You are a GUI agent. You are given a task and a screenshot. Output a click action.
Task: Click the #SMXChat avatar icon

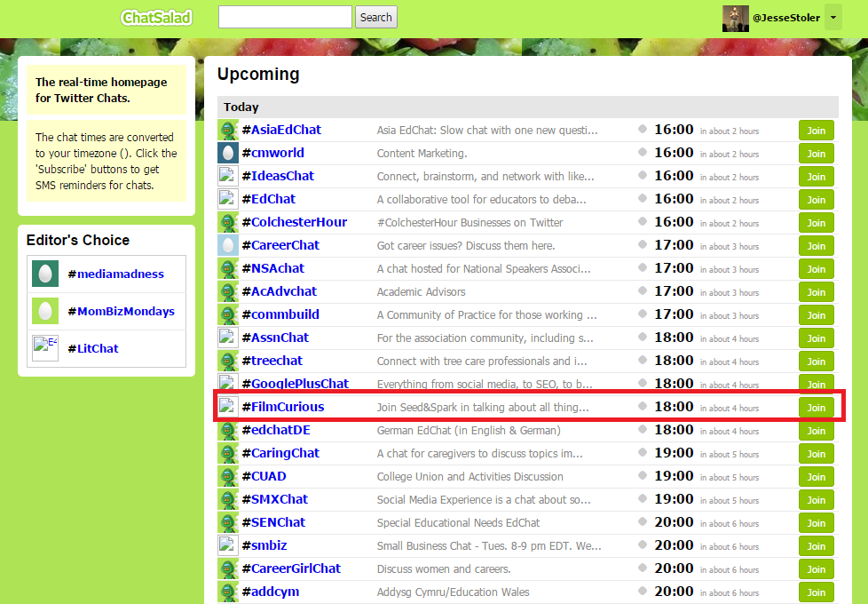[x=228, y=499]
